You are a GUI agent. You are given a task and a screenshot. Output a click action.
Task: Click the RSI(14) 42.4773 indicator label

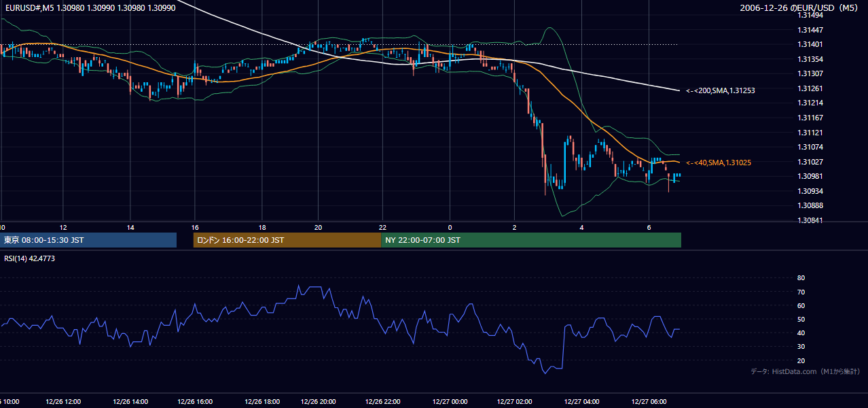click(29, 258)
